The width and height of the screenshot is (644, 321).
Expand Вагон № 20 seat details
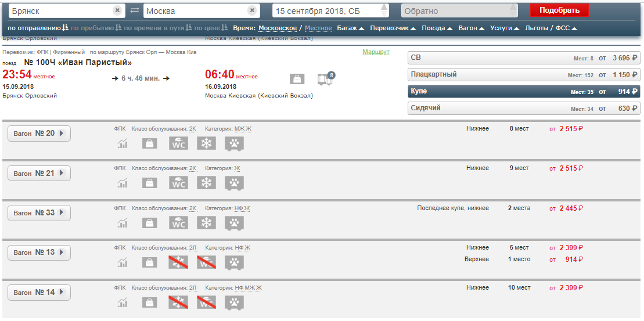coord(39,134)
